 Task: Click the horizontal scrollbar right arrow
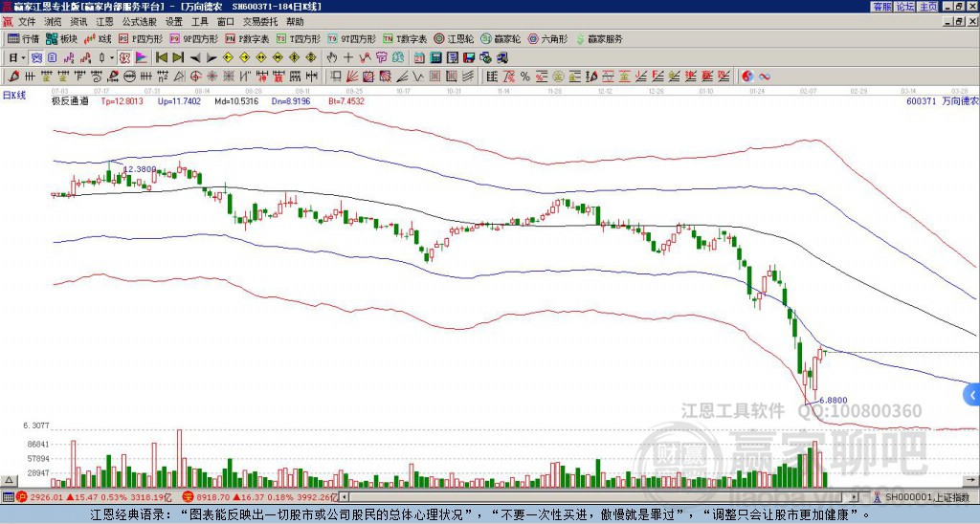pyautogui.click(x=854, y=497)
